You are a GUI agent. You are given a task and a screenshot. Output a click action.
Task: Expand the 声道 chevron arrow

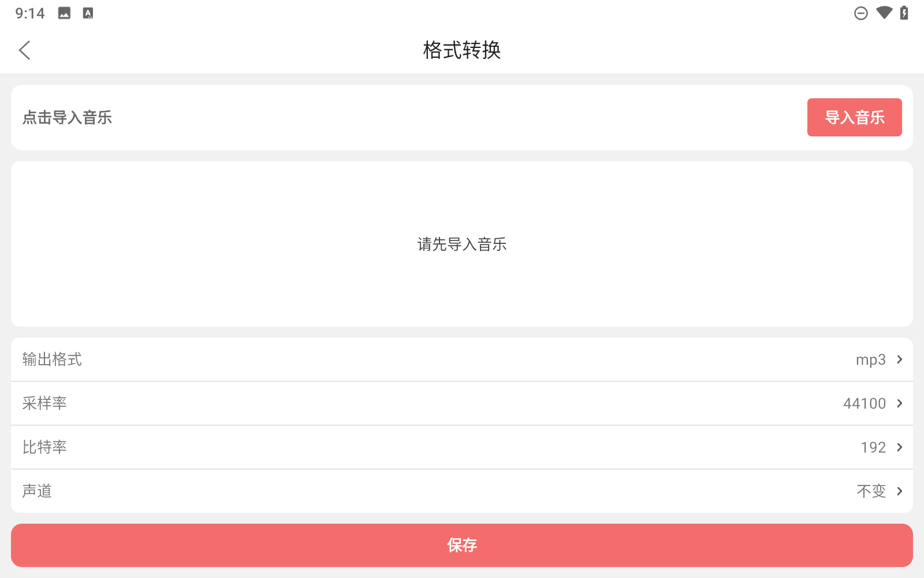900,491
